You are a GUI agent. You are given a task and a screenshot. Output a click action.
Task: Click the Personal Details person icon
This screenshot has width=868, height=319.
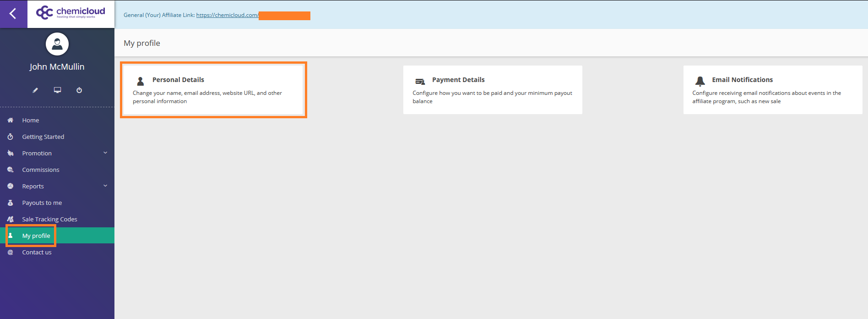tap(141, 81)
